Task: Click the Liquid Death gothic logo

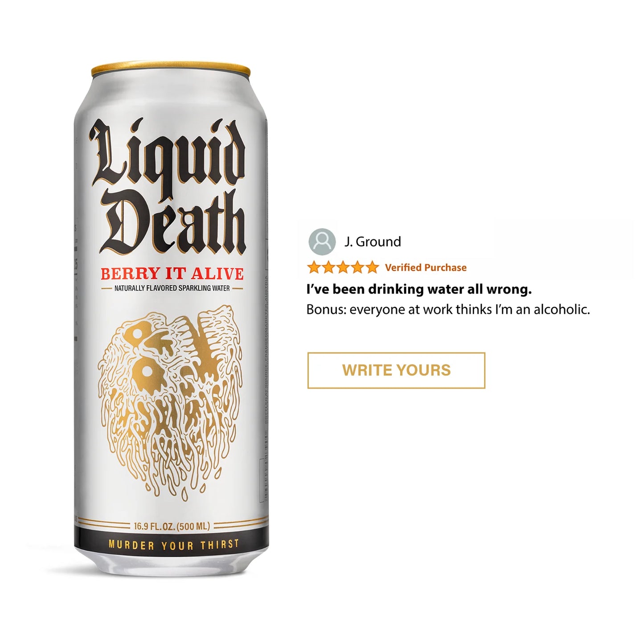Action: 168,186
